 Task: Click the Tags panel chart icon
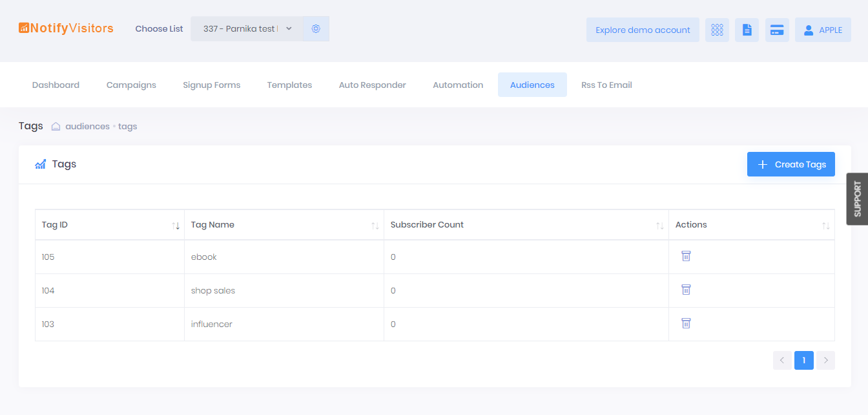tap(40, 164)
